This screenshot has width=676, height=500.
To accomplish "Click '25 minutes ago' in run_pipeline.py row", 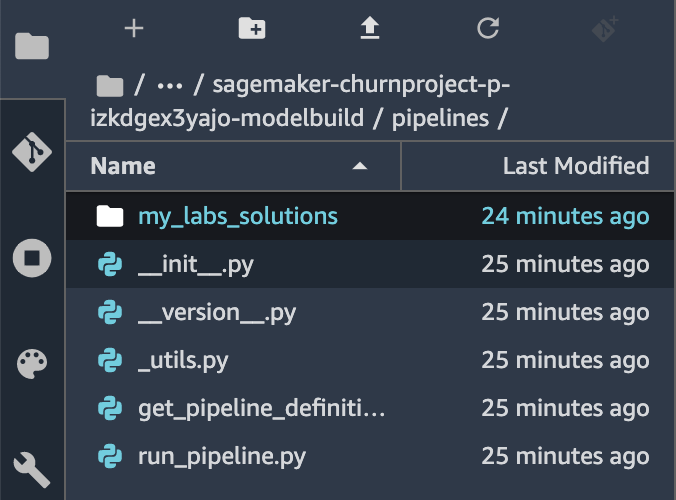I will pos(565,456).
